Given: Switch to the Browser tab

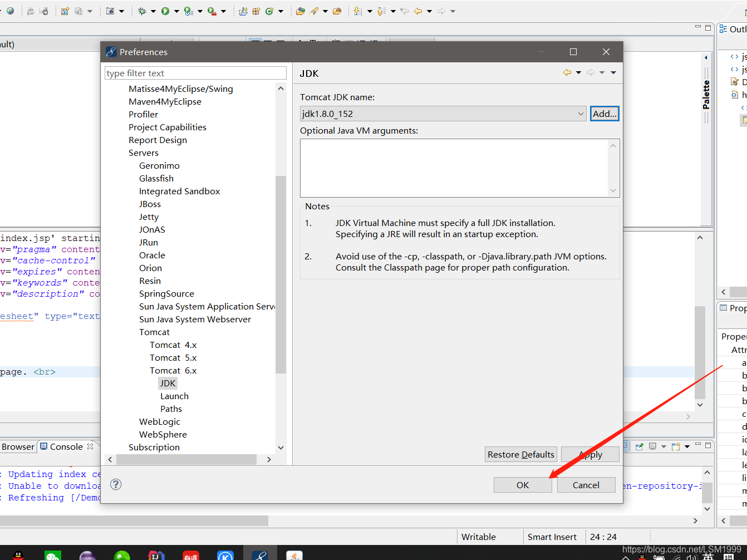Looking at the screenshot, I should click(18, 446).
